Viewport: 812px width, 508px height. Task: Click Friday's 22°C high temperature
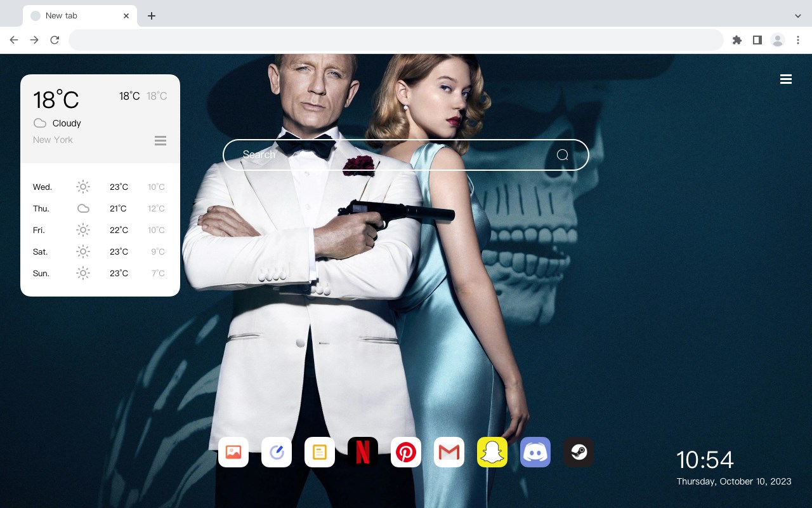[x=119, y=230]
